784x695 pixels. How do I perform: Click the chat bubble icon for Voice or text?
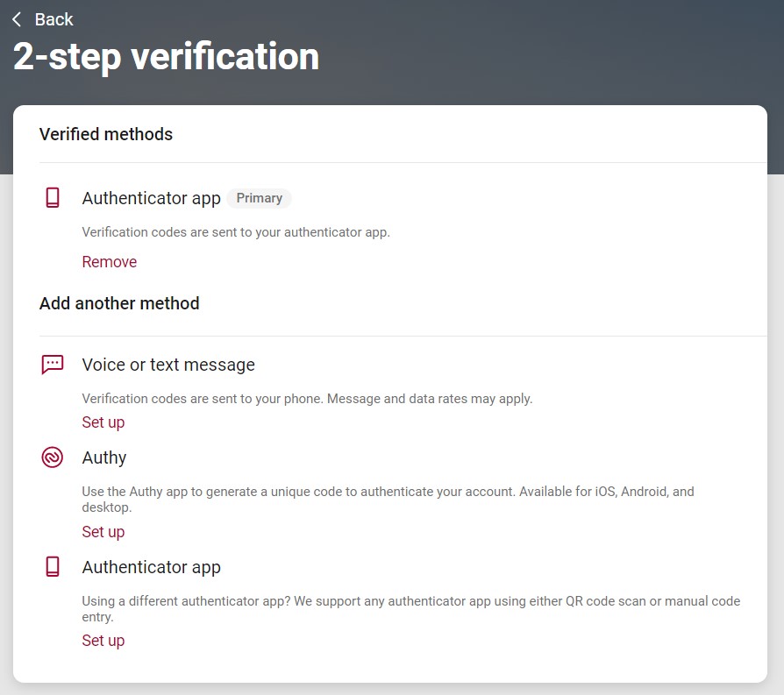(x=53, y=365)
